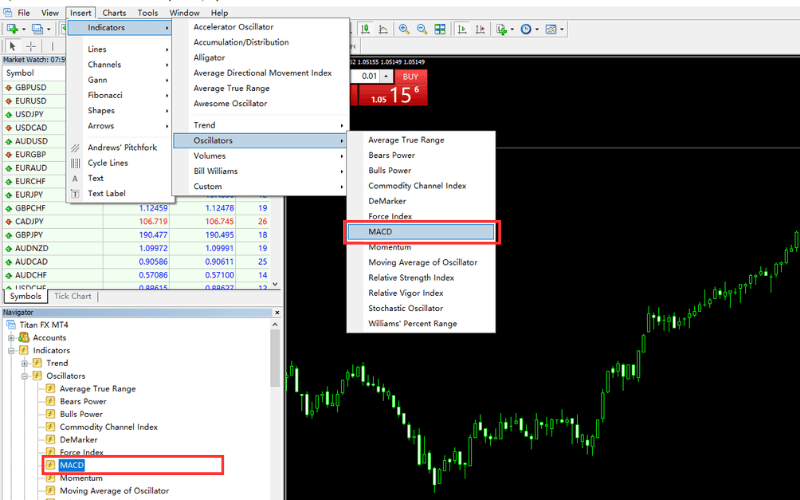Open the File menu
The height and width of the screenshot is (500, 800).
[23, 13]
